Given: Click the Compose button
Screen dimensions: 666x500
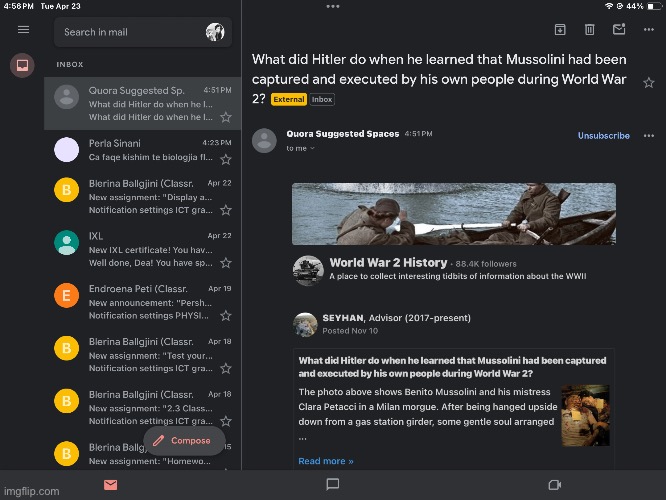Looking at the screenshot, I should tap(184, 441).
